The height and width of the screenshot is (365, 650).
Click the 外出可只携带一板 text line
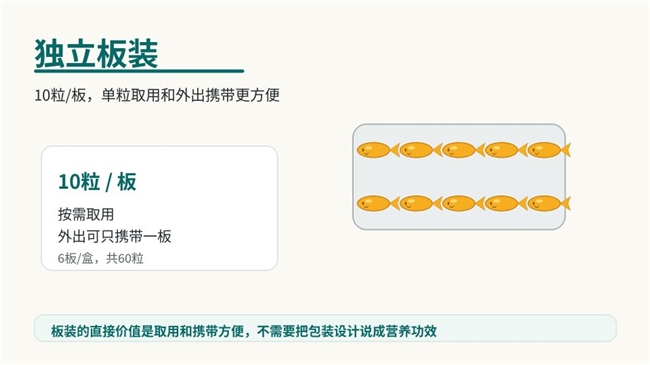tap(114, 236)
